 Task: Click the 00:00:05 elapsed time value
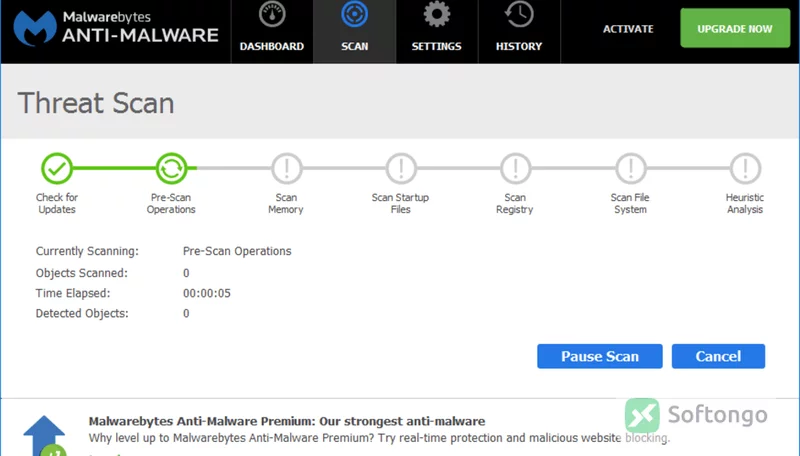[207, 293]
